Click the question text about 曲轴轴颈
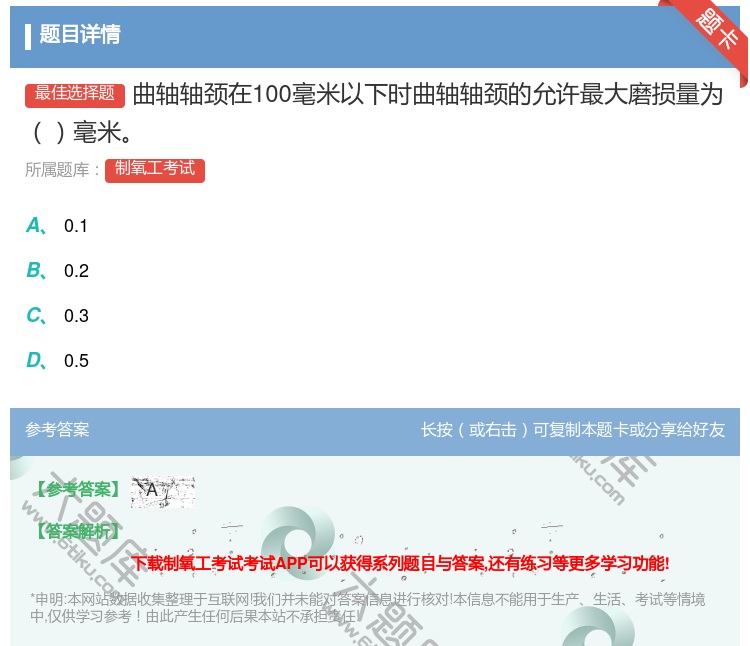Screen dimensions: 750x646 (375, 113)
